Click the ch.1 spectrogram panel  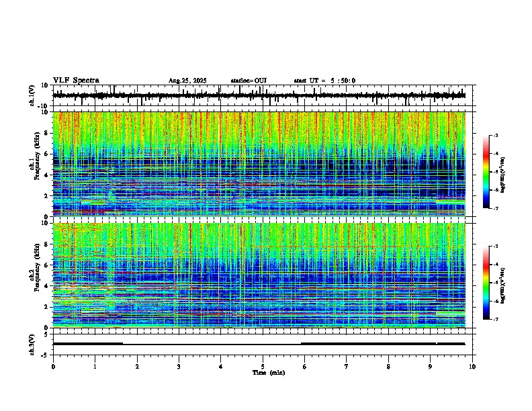click(263, 164)
